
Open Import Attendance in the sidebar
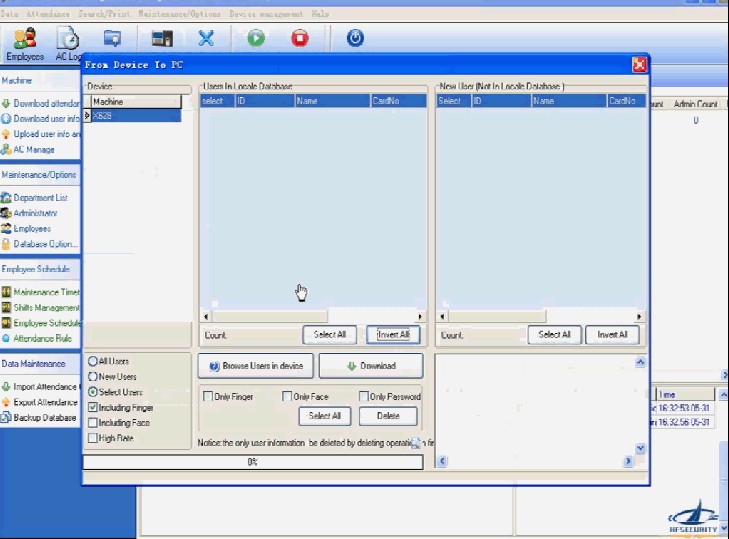click(39, 386)
